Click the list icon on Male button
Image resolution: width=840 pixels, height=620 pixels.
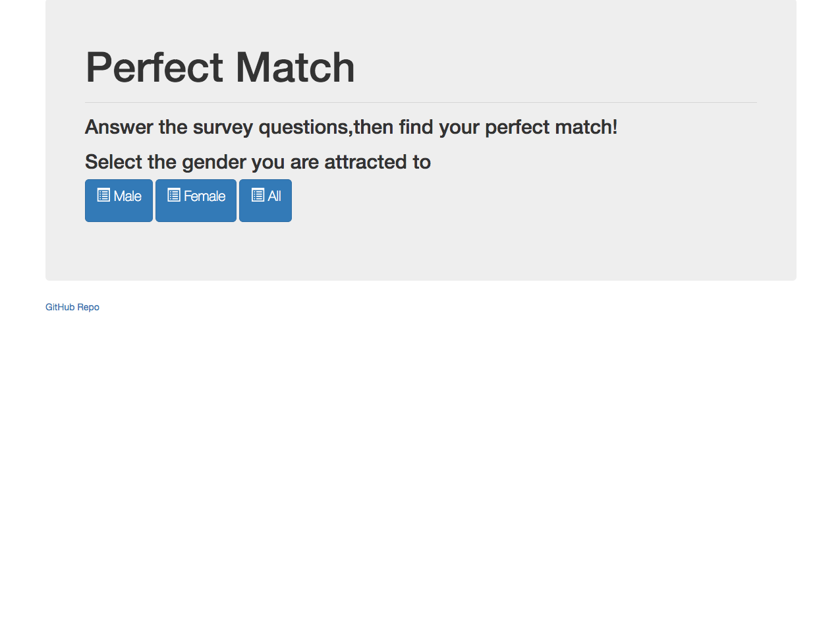(x=103, y=195)
